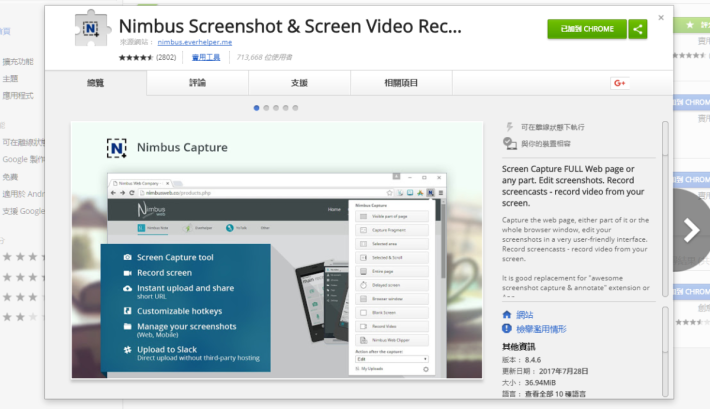This screenshot has width=710, height=409.
Task: Click the five-star rating in the header
Action: coord(136,58)
